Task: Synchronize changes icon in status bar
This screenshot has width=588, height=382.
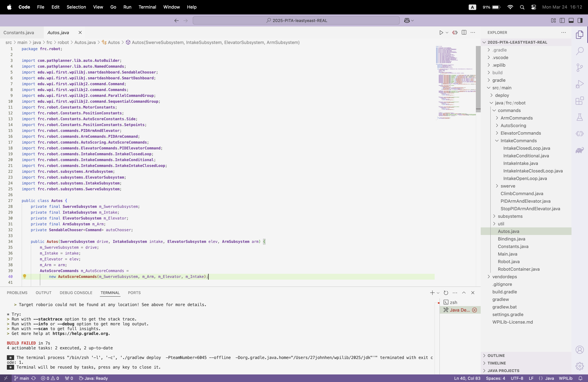Action: tap(34, 378)
